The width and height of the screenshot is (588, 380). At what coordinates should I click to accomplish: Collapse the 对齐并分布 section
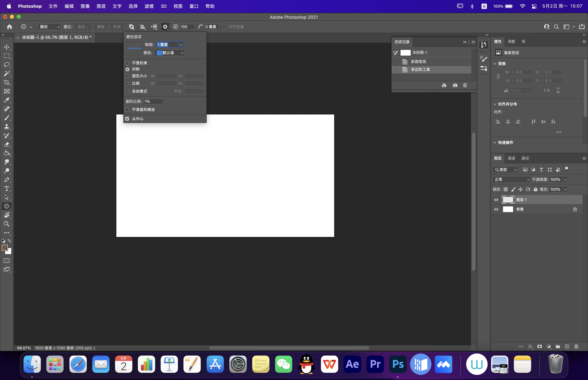pos(495,104)
